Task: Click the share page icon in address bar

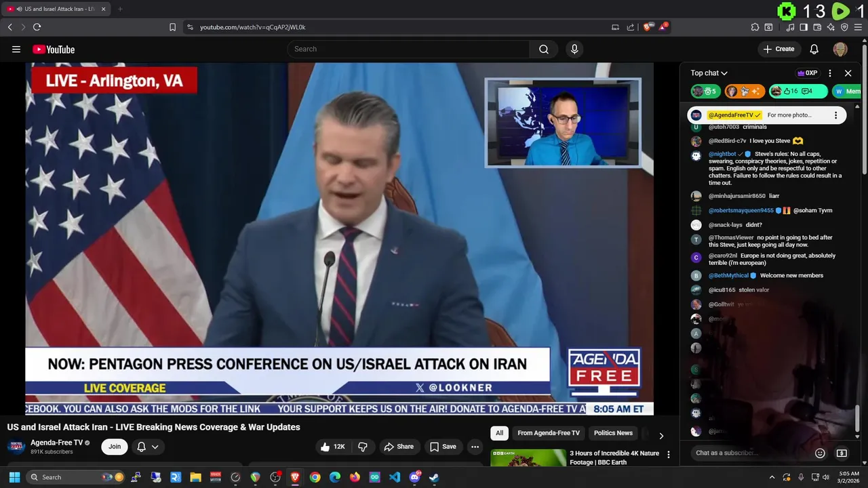Action: 631,27
